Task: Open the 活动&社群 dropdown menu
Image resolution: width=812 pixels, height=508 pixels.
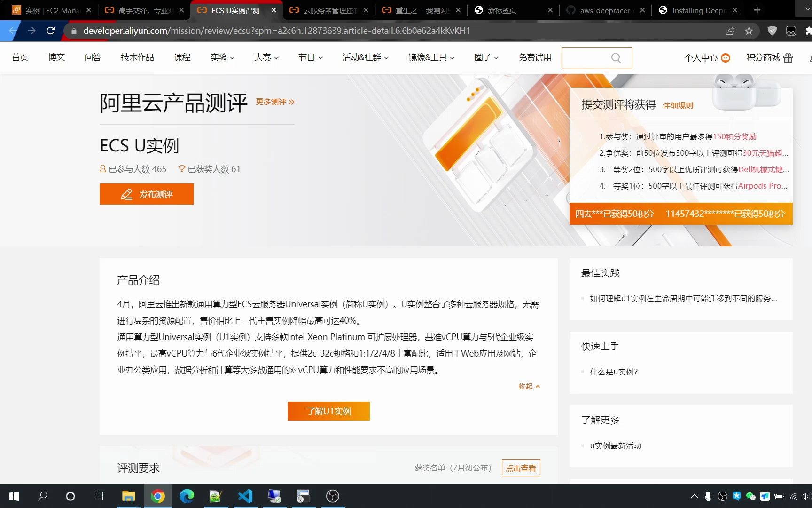Action: (366, 57)
